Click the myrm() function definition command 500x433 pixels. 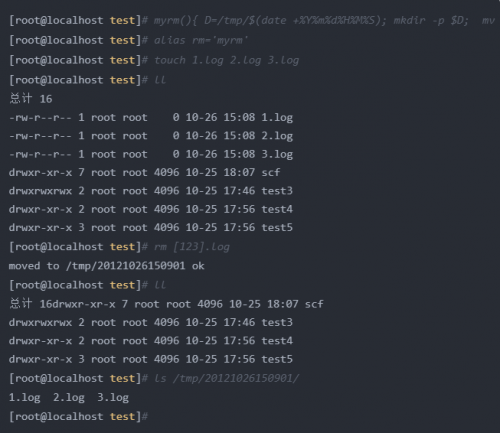[x=324, y=21]
